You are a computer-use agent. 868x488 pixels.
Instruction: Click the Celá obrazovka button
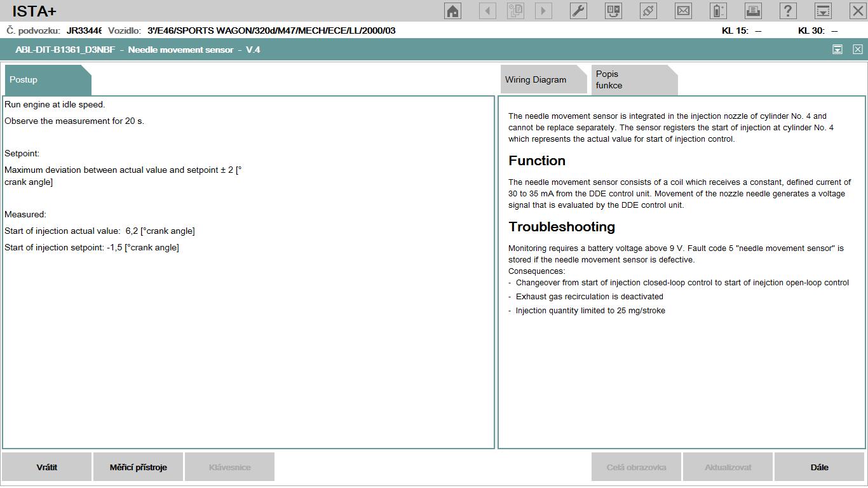coord(636,467)
